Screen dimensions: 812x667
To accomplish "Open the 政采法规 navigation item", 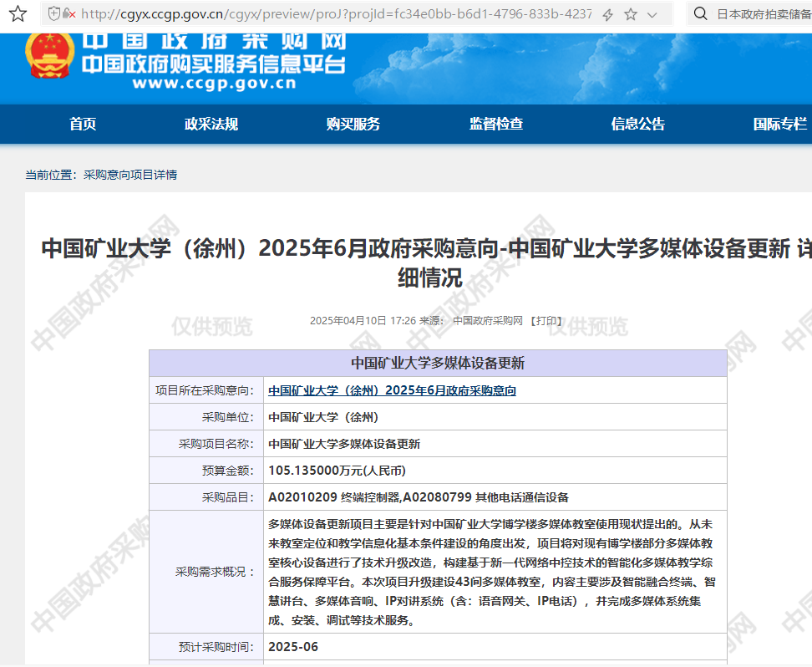I will pyautogui.click(x=211, y=124).
